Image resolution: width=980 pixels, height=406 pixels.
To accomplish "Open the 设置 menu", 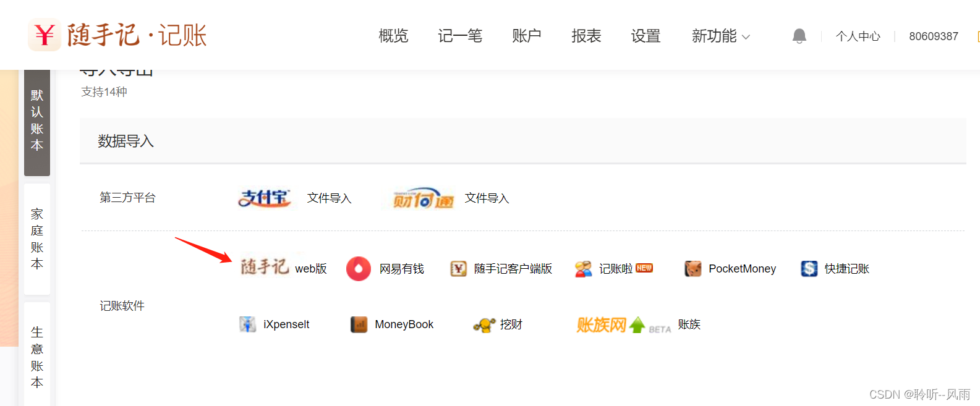I will 646,36.
